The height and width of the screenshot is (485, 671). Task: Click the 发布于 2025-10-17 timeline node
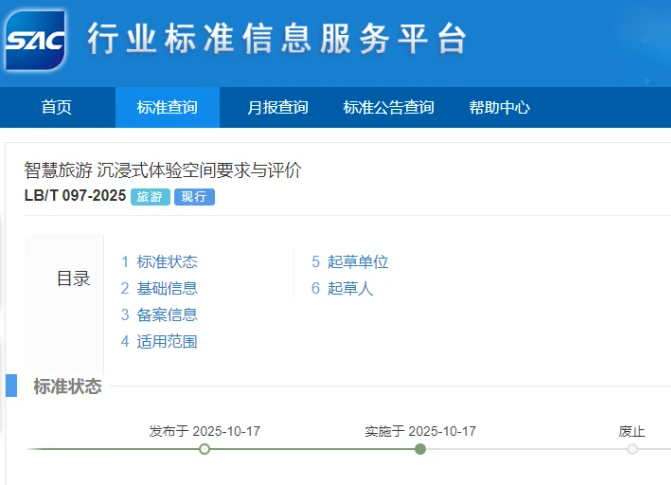pos(204,449)
